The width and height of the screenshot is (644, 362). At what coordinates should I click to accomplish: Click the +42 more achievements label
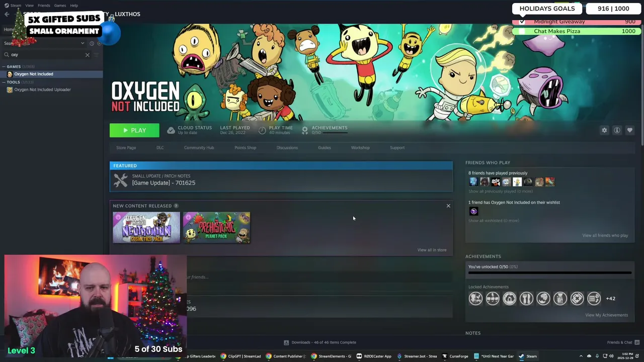click(610, 299)
